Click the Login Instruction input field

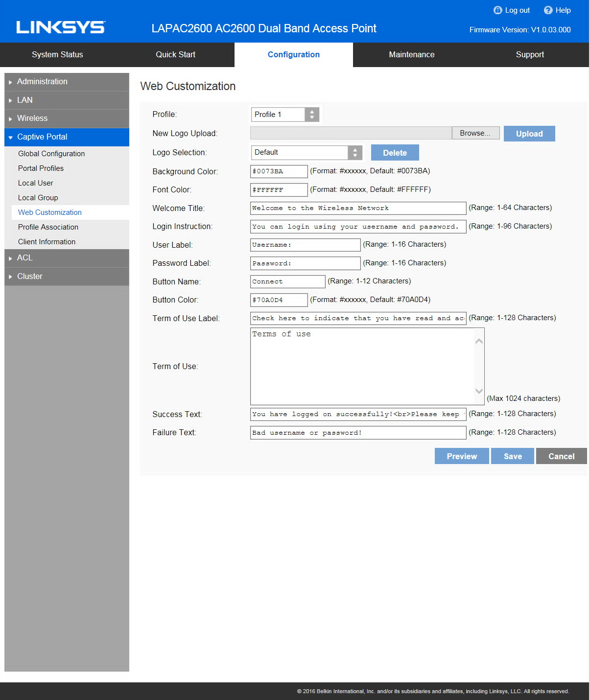358,227
